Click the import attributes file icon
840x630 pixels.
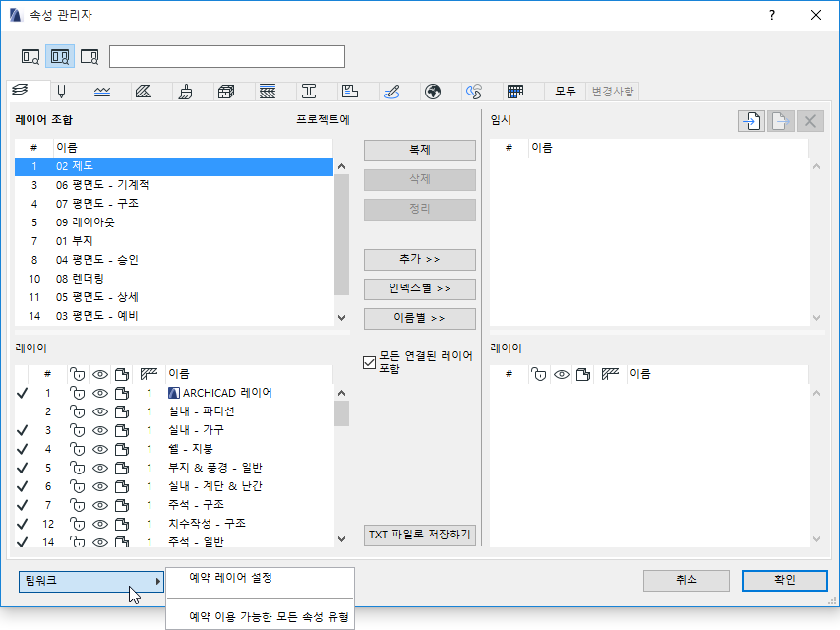point(751,121)
